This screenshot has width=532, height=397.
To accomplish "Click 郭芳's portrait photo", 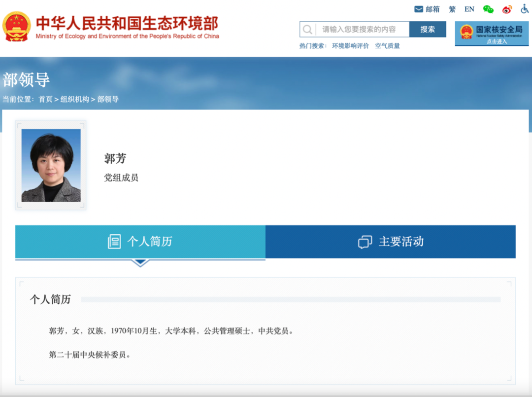I will pyautogui.click(x=50, y=165).
